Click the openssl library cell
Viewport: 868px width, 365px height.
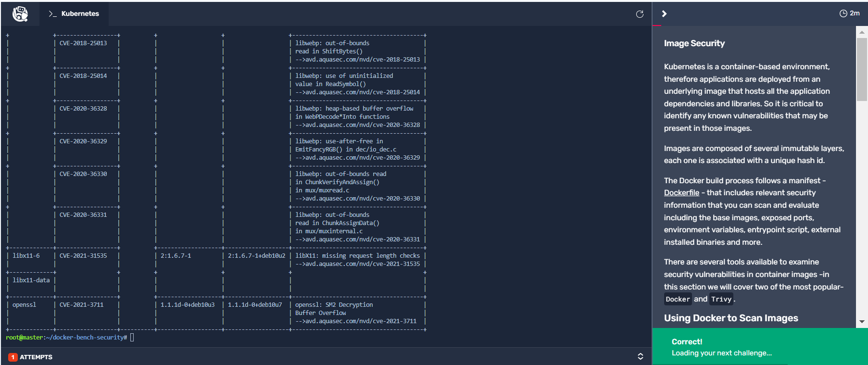pos(24,305)
